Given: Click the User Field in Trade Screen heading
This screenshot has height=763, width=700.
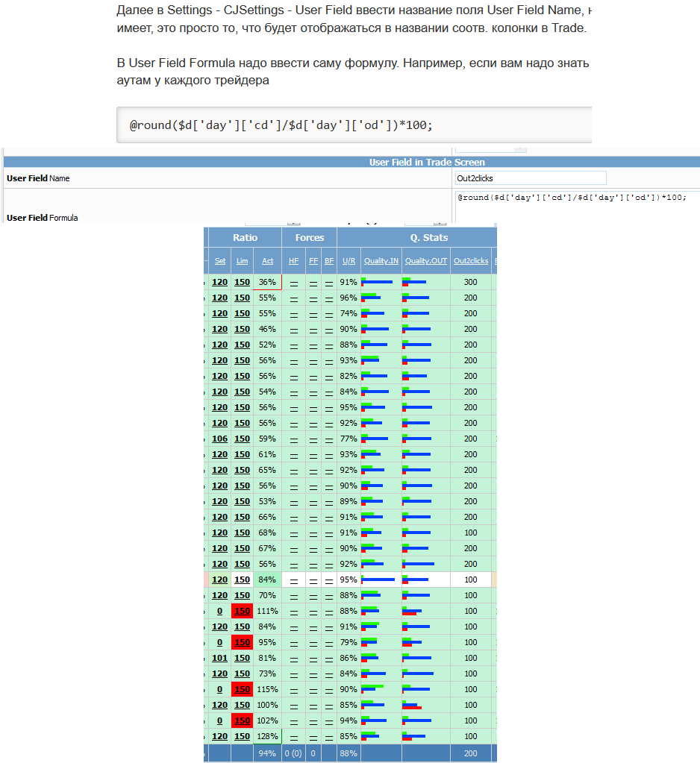Looking at the screenshot, I should coord(427,162).
